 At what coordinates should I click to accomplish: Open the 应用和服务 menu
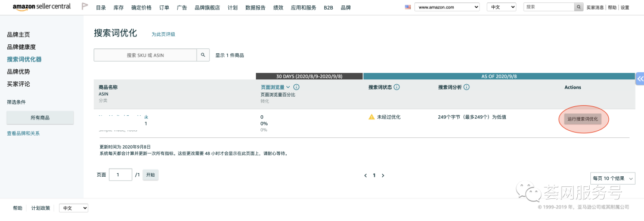point(304,7)
